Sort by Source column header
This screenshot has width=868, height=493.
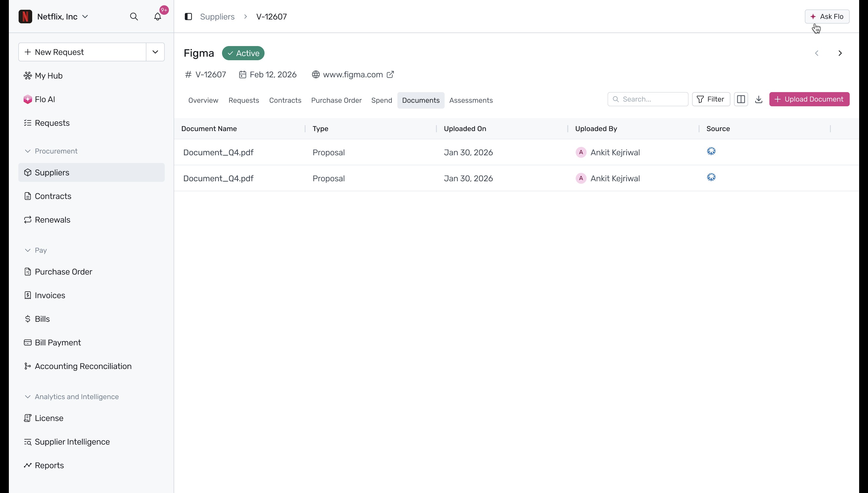(718, 129)
